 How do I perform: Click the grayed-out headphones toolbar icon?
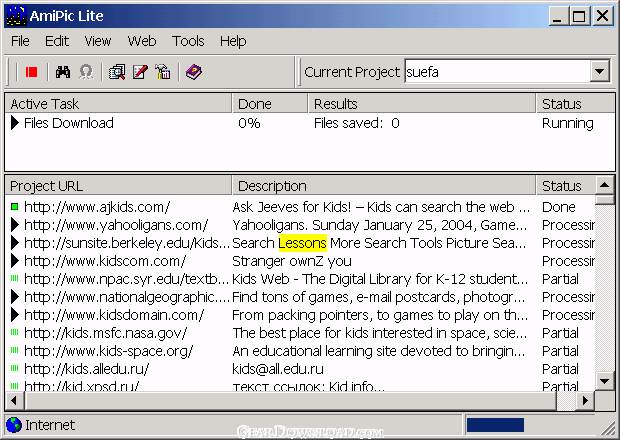point(86,72)
